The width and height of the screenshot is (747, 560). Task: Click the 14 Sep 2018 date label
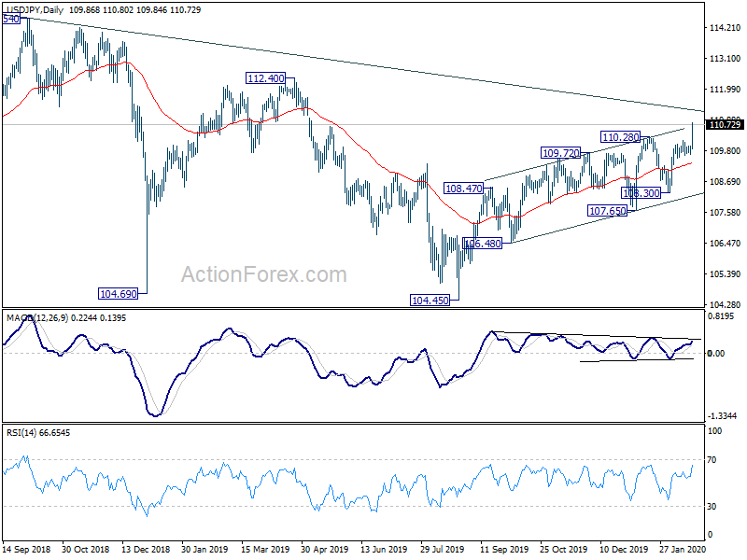pos(26,550)
